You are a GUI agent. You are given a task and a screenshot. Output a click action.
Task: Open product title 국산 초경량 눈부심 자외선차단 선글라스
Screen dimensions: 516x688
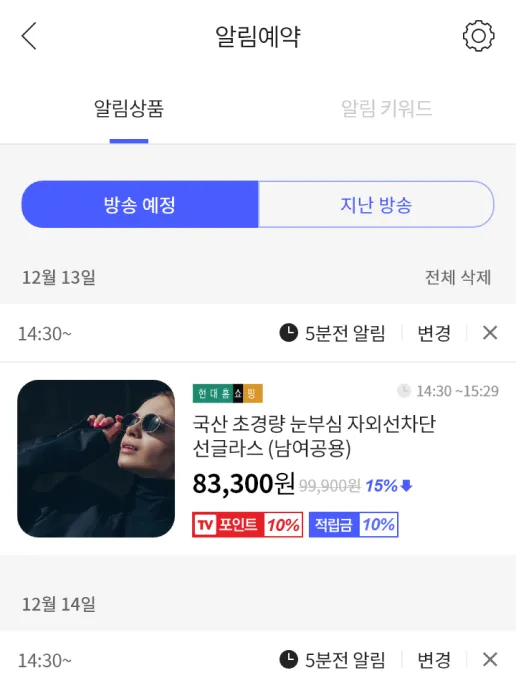[314, 436]
